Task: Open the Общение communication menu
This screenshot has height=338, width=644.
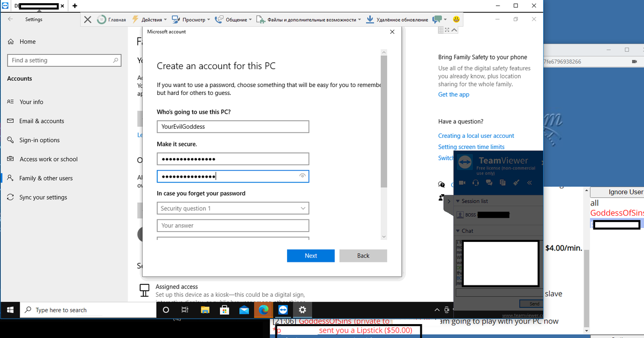Action: click(233, 19)
